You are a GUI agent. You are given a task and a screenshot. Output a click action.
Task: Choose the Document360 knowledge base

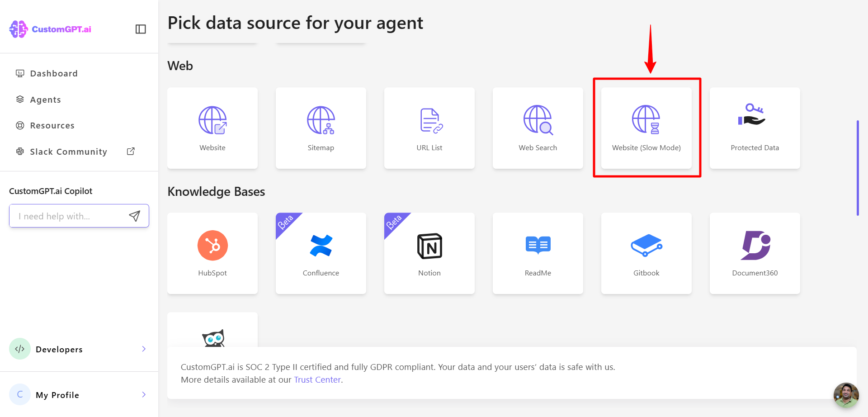pos(755,253)
